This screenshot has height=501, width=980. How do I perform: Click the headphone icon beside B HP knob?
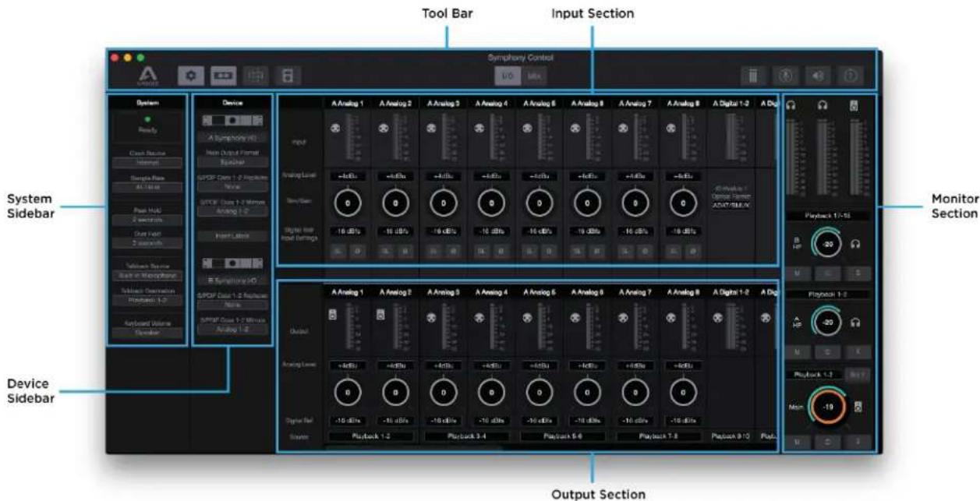[854, 245]
